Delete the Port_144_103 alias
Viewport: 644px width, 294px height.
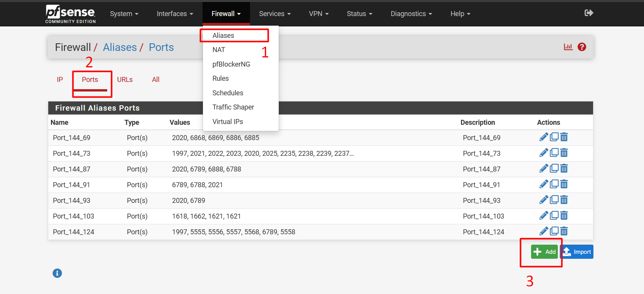(x=564, y=216)
